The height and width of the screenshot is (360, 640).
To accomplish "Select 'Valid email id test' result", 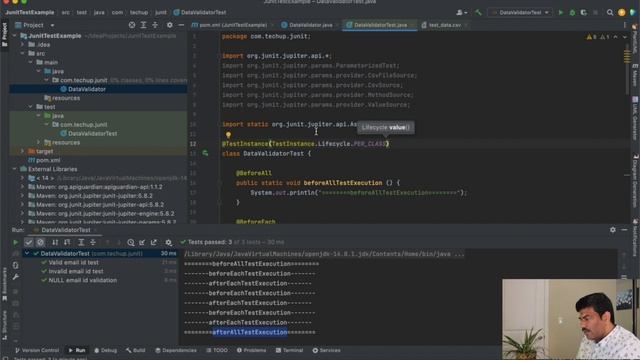I will [x=73, y=263].
